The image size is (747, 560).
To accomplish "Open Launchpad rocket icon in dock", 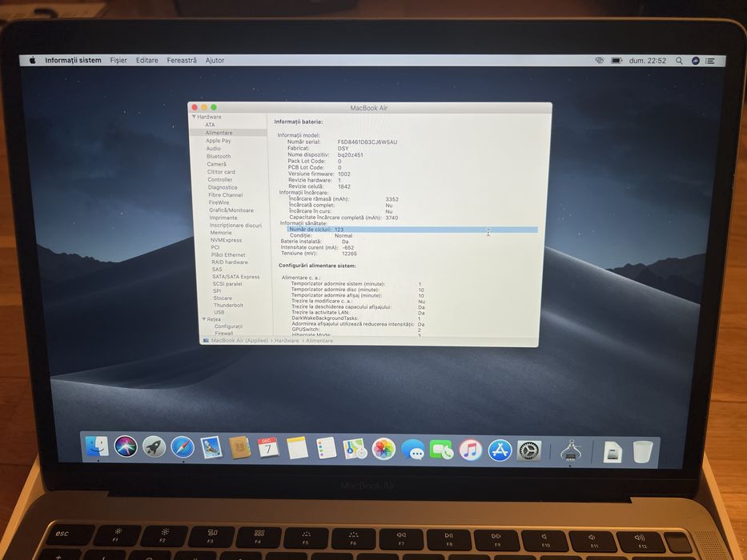I will coord(154,447).
